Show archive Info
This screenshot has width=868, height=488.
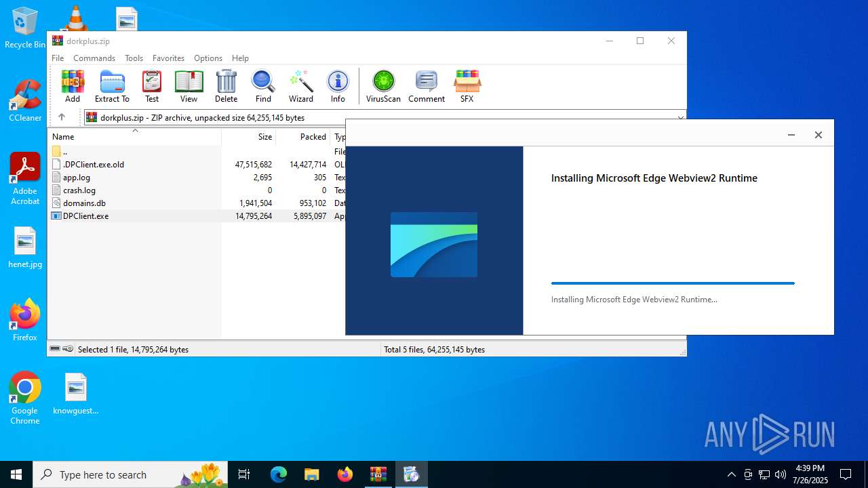pos(338,86)
